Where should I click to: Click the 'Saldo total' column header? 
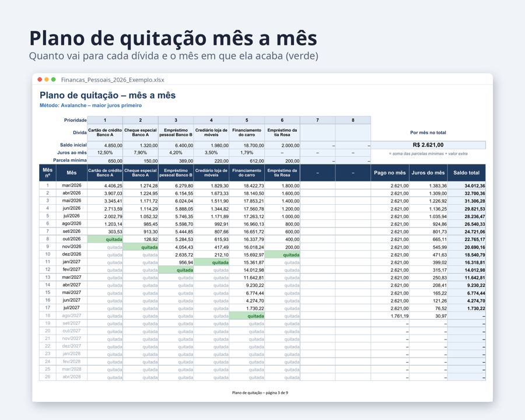click(467, 173)
